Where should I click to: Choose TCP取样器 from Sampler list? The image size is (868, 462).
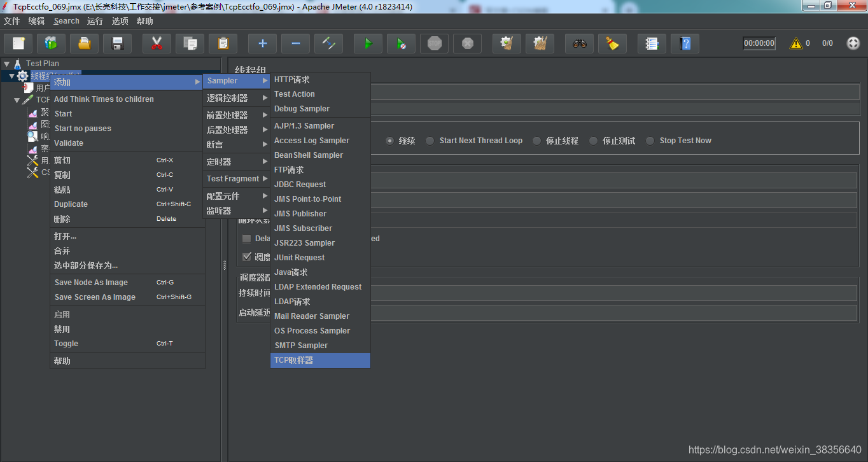(320, 360)
